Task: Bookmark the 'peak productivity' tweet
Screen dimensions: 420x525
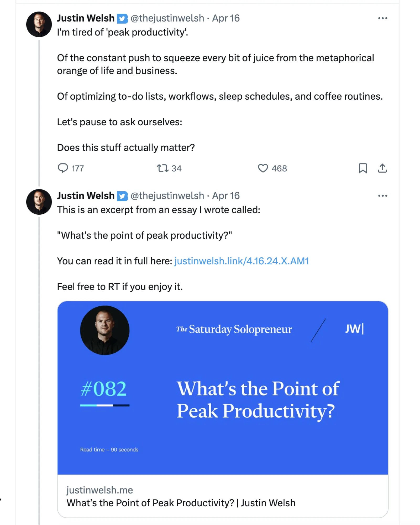Action: click(x=363, y=168)
